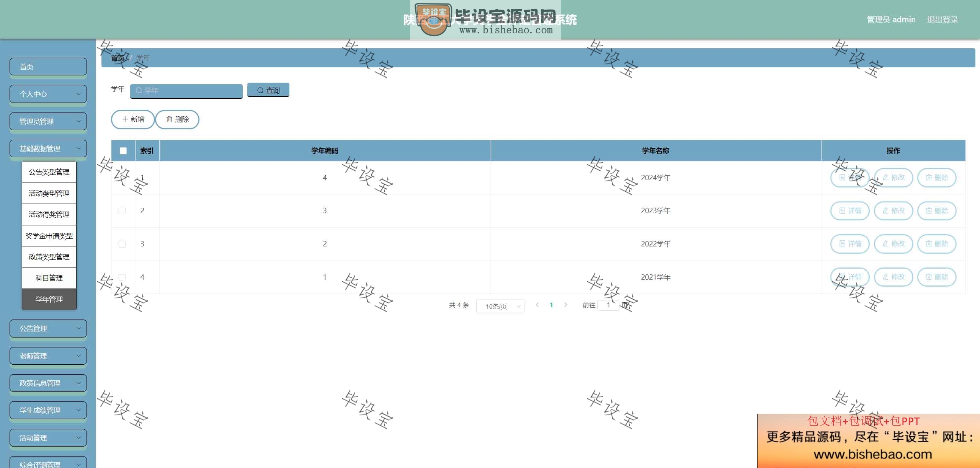This screenshot has width=980, height=468.
Task: Edit 修改 the 2022学年 row
Action: [893, 244]
